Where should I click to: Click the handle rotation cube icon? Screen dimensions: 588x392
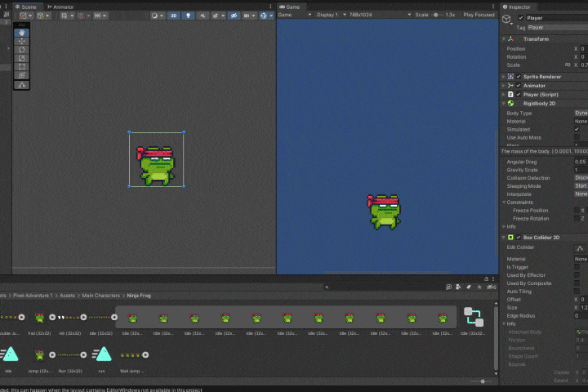click(x=42, y=16)
